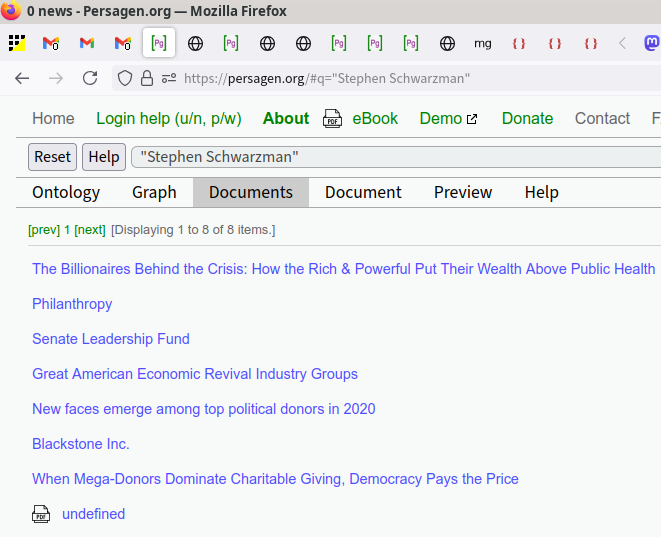Open the tracking protection shield
This screenshot has width=661, height=537.
pos(125,78)
